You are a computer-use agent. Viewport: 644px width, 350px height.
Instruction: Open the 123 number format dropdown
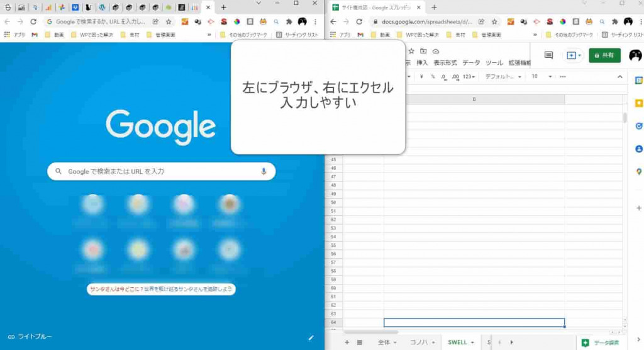tap(469, 77)
